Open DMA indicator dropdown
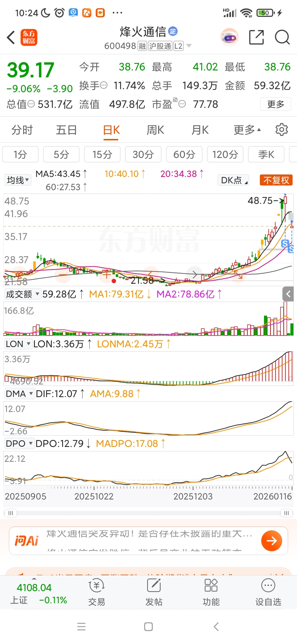 pos(20,394)
